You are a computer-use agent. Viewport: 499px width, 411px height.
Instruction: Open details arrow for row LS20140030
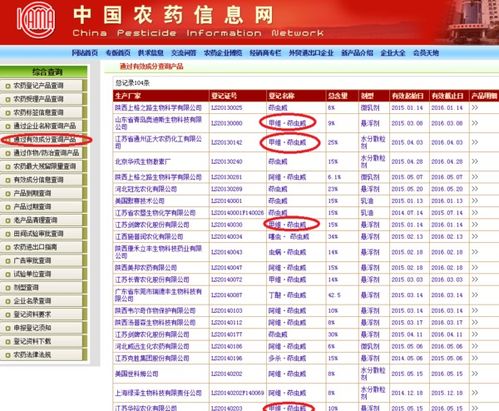tap(475, 225)
